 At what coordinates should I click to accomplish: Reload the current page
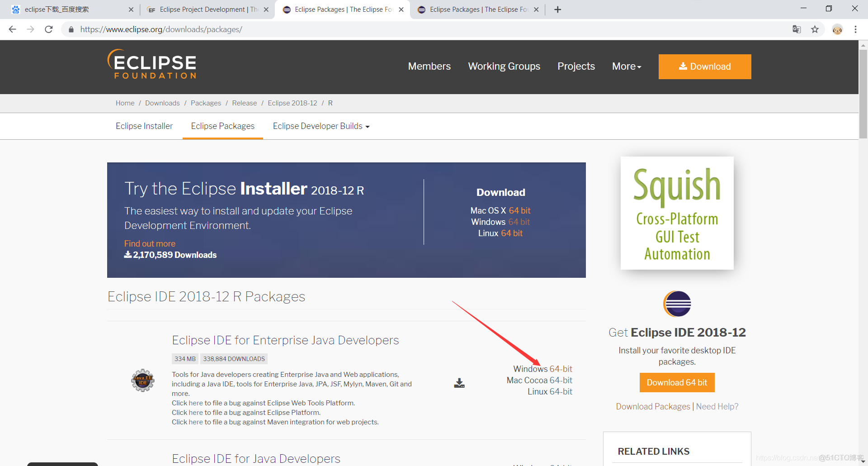pyautogui.click(x=49, y=29)
